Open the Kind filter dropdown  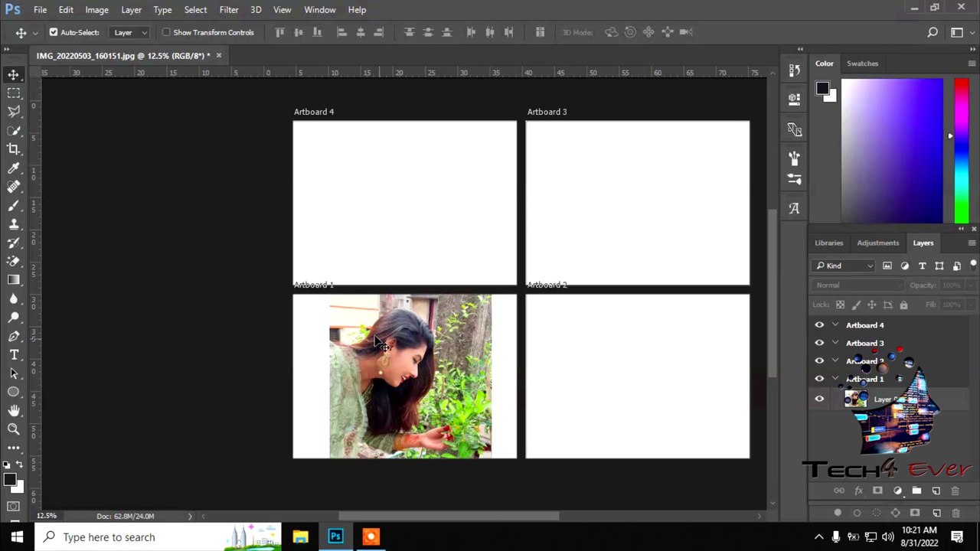pyautogui.click(x=844, y=266)
